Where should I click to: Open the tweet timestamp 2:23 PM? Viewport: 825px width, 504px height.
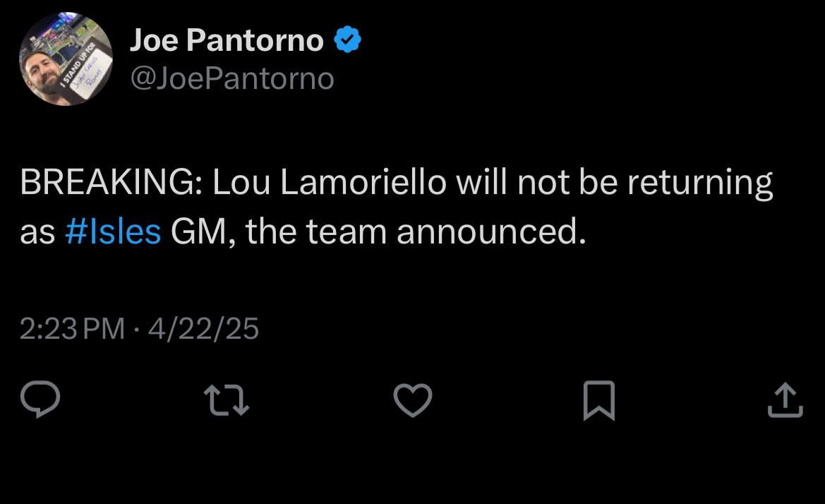[70, 327]
